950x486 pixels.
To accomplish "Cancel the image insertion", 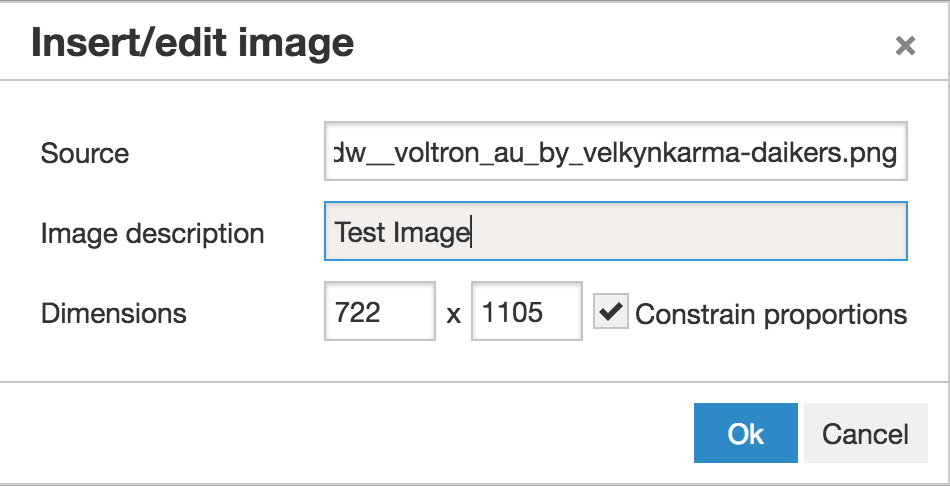I will click(865, 433).
